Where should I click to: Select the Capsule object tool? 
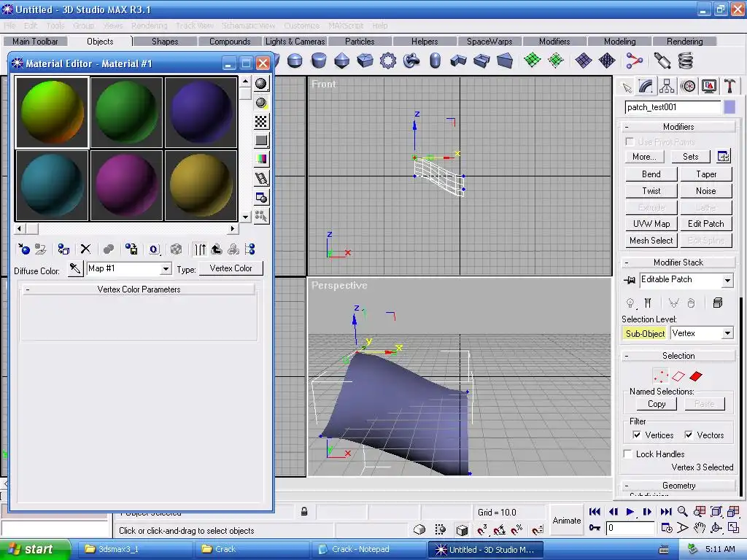click(x=435, y=61)
